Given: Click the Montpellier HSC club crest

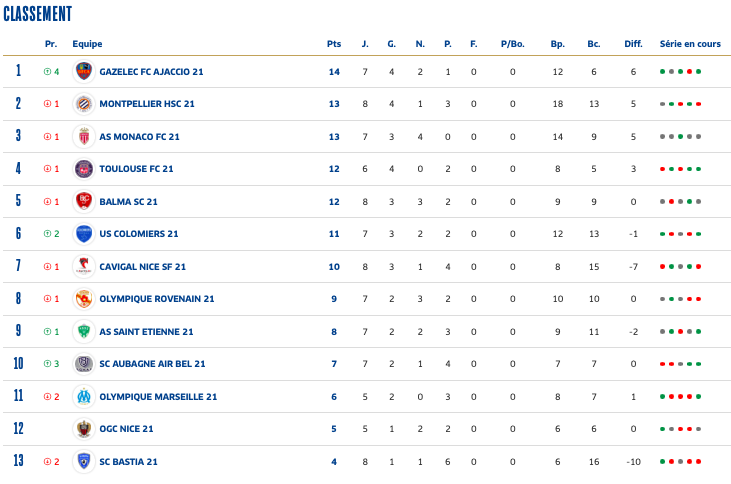Looking at the screenshot, I should pyautogui.click(x=84, y=104).
